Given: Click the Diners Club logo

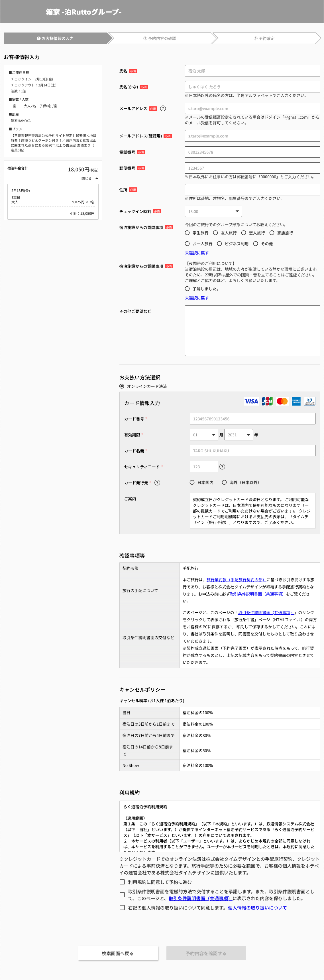Looking at the screenshot, I should [x=309, y=401].
